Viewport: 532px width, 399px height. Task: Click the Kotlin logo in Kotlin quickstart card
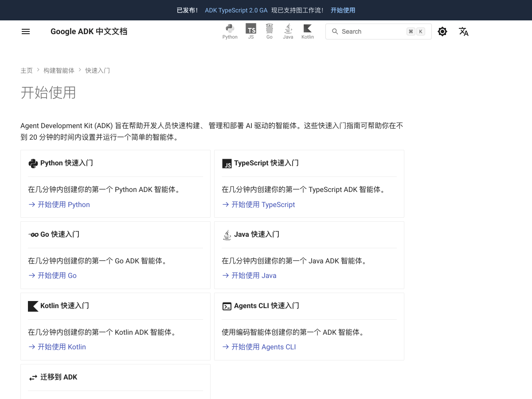coord(33,306)
